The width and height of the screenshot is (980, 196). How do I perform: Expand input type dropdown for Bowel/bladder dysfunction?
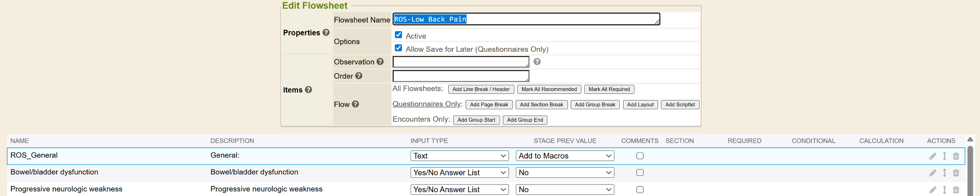pyautogui.click(x=459, y=173)
